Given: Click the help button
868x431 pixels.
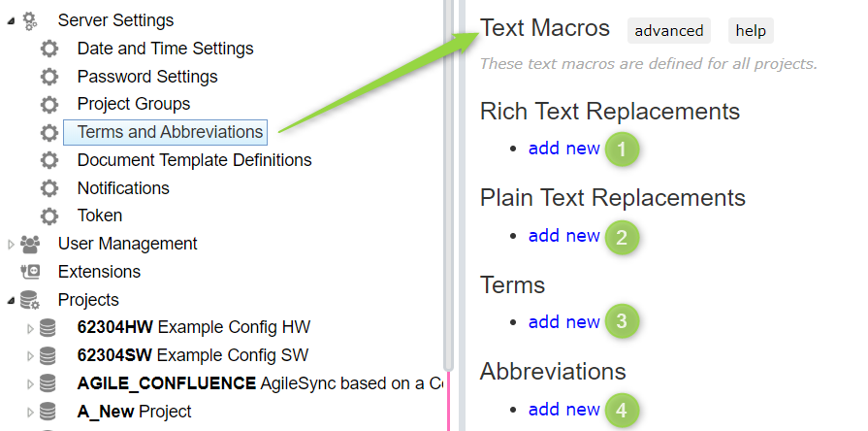Looking at the screenshot, I should [751, 30].
